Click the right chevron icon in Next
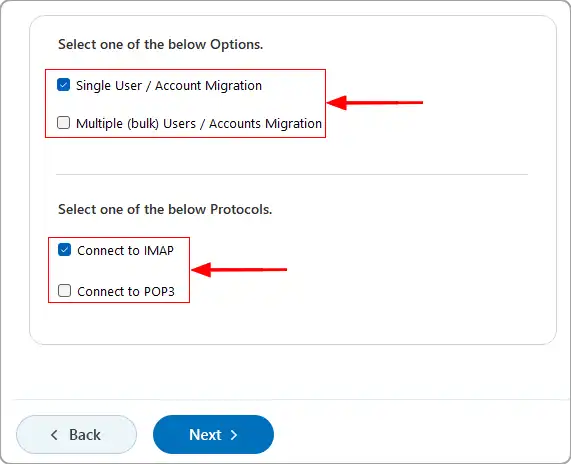Viewport: 571px width, 464px height. coord(234,435)
